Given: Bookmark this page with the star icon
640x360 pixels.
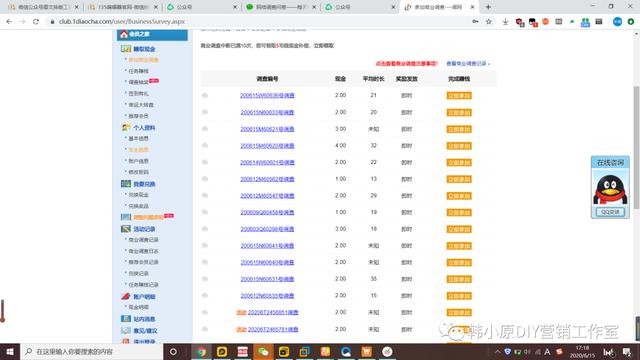Looking at the screenshot, I should [489, 22].
